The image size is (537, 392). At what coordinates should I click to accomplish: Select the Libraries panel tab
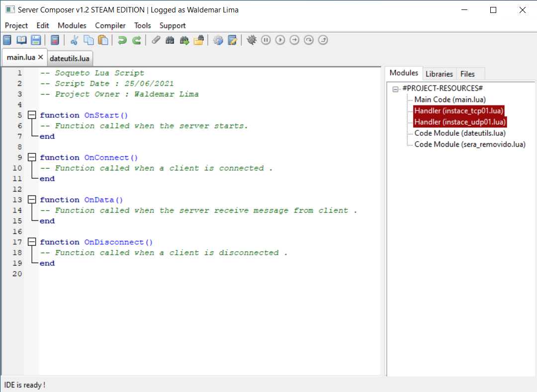pyautogui.click(x=439, y=74)
